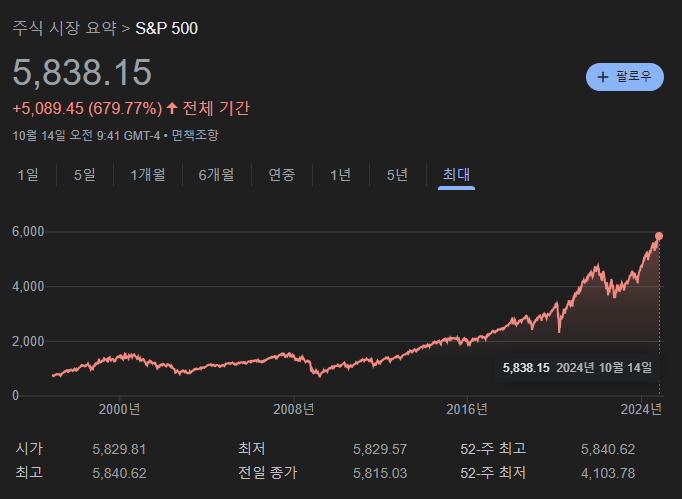Click the 52-주 최고 label
682x499 pixels.
(x=493, y=449)
